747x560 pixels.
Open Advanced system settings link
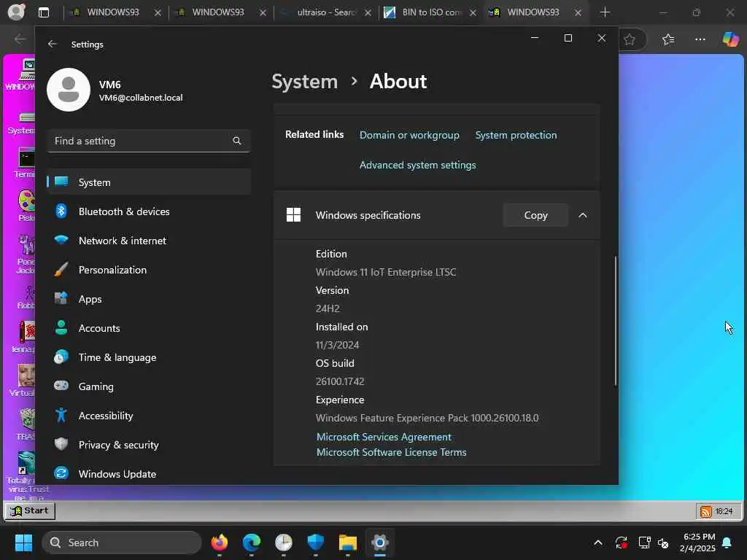(417, 166)
